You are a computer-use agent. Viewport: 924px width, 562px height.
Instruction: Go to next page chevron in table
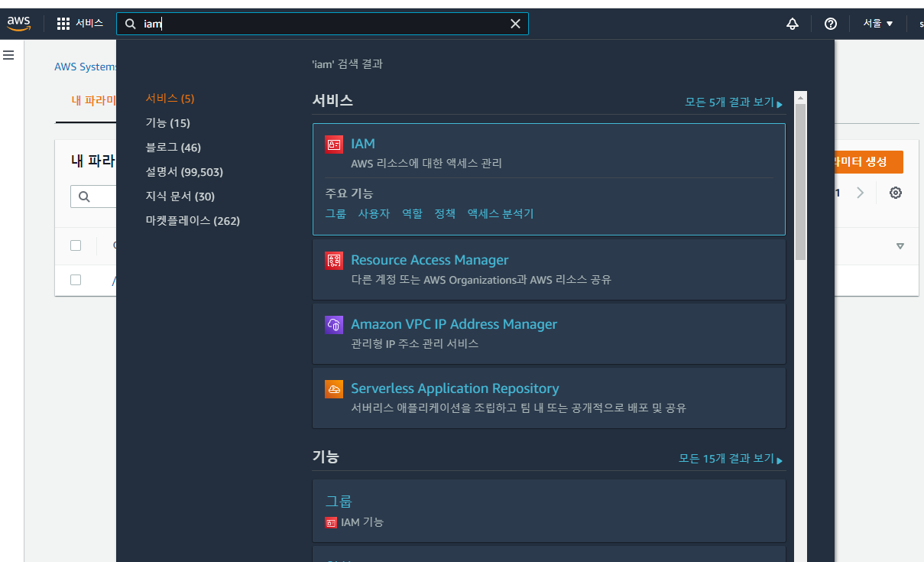860,193
